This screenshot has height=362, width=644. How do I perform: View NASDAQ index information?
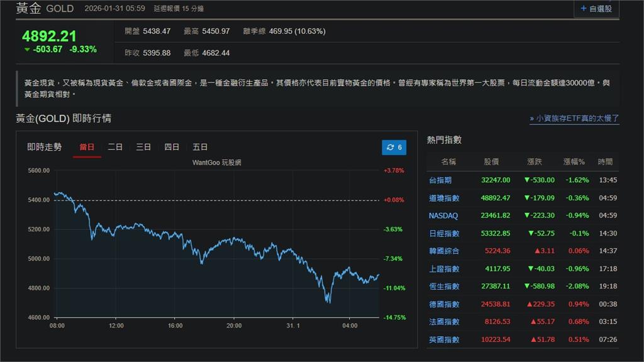443,215
